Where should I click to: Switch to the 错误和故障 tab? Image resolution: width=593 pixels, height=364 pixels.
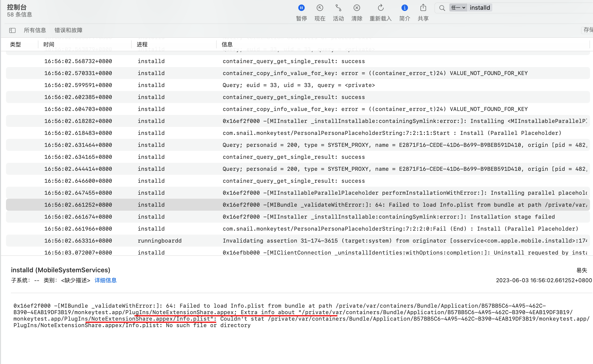click(x=68, y=30)
